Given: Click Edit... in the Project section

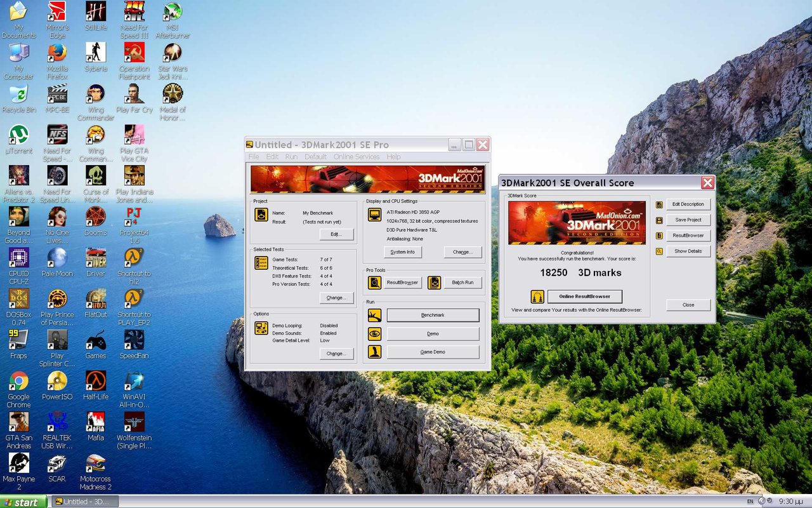Looking at the screenshot, I should (336, 234).
